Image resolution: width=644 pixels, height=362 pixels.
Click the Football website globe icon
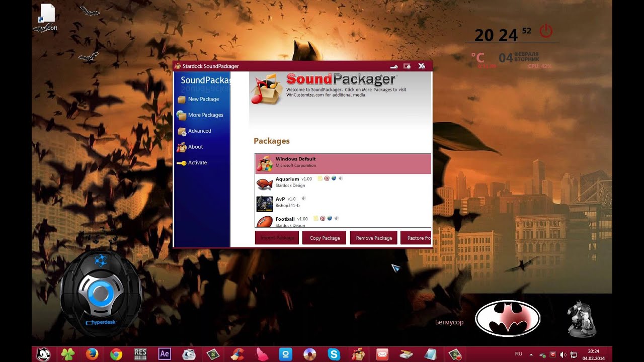[x=330, y=219]
